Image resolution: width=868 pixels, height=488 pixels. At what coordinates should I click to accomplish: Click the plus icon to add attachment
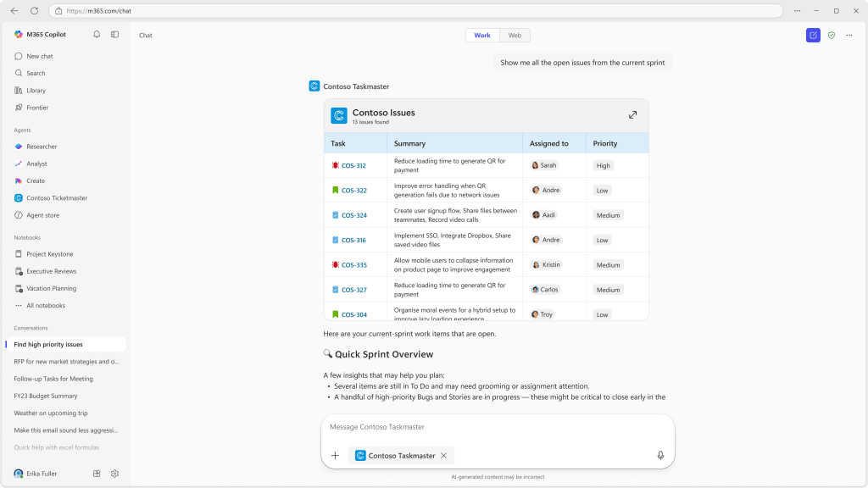coord(335,455)
